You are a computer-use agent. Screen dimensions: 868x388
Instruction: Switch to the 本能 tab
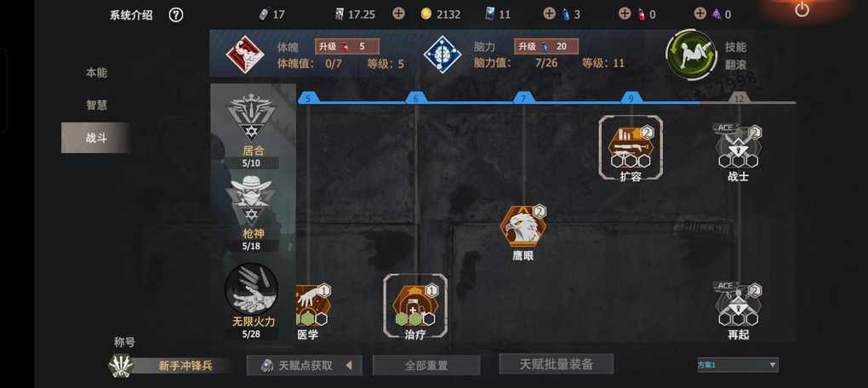coord(96,72)
